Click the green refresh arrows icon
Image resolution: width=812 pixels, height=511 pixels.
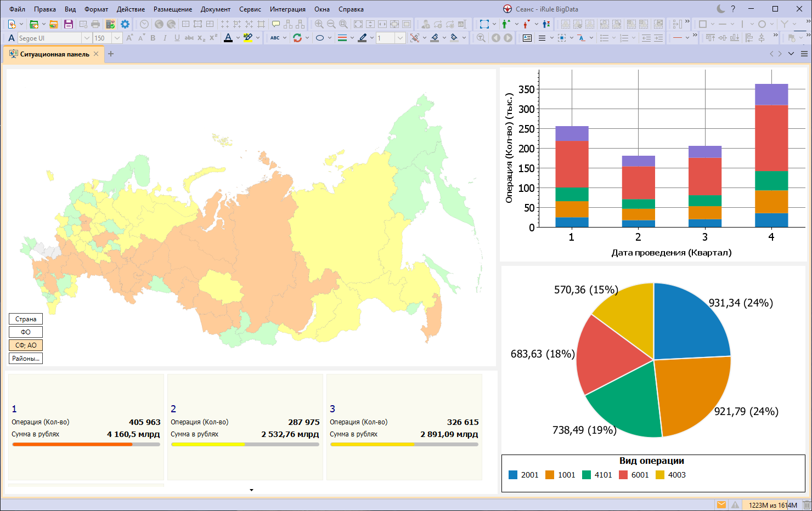coord(297,38)
